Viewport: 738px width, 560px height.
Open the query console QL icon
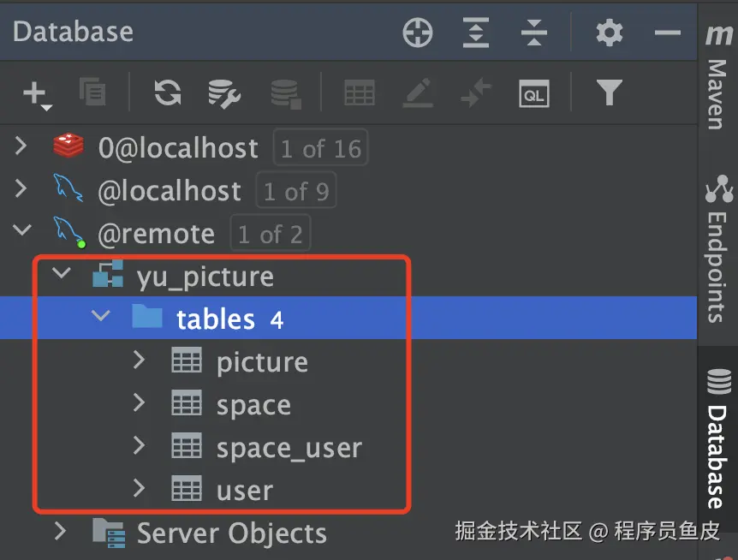[x=533, y=92]
